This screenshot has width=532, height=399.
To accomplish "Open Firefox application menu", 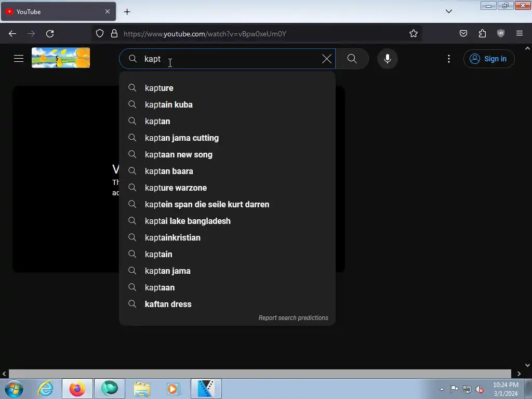I will [x=520, y=33].
